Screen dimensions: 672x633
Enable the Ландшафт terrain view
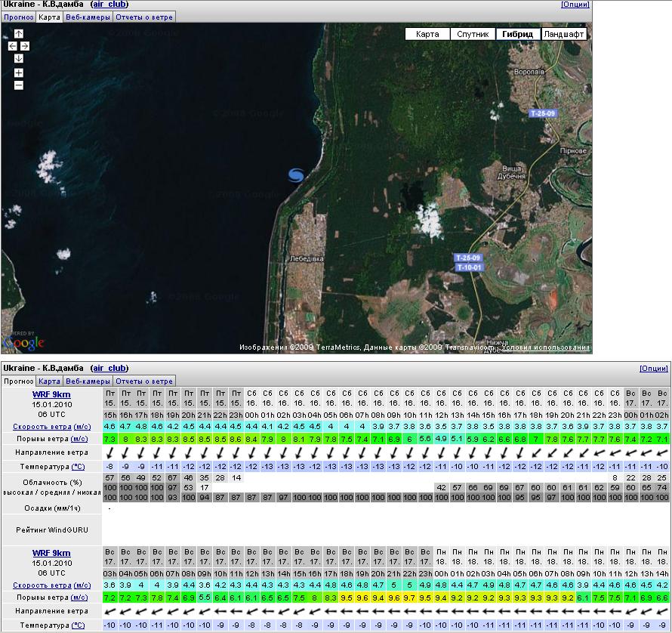pyautogui.click(x=564, y=34)
